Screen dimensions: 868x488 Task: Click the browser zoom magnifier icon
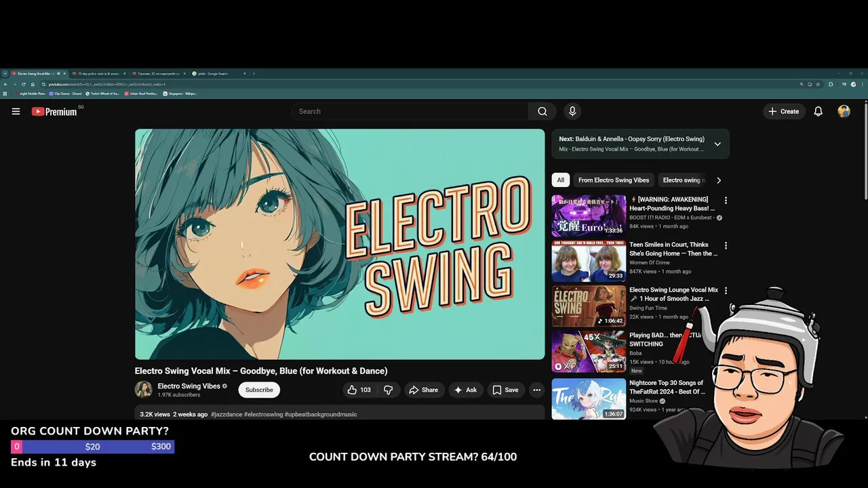(x=802, y=84)
